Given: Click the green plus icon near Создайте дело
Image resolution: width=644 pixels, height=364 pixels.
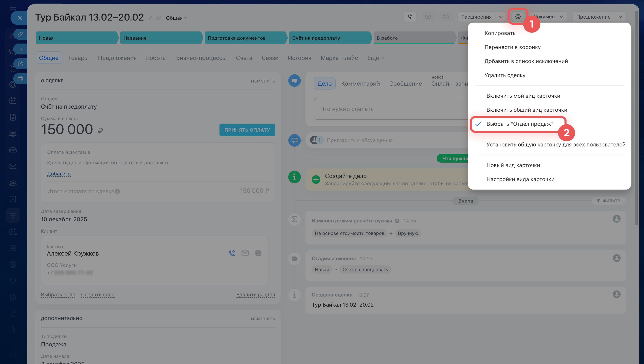Looking at the screenshot, I should click(x=316, y=179).
